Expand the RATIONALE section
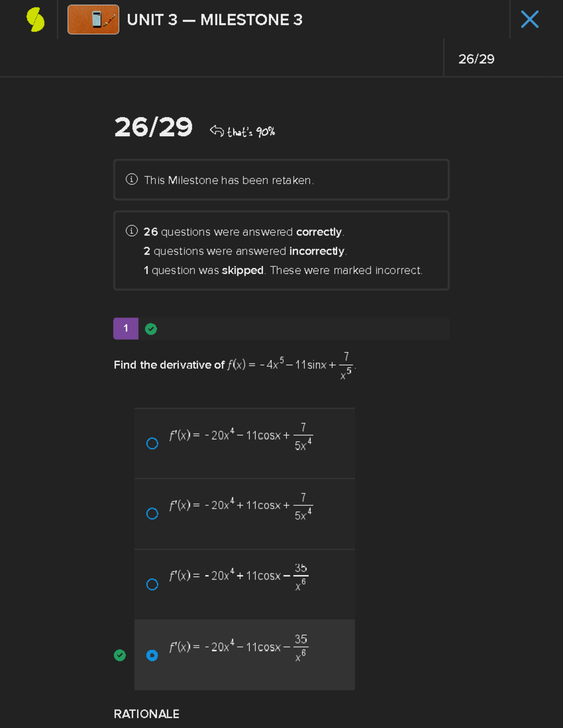This screenshot has height=728, width=563. [x=146, y=713]
